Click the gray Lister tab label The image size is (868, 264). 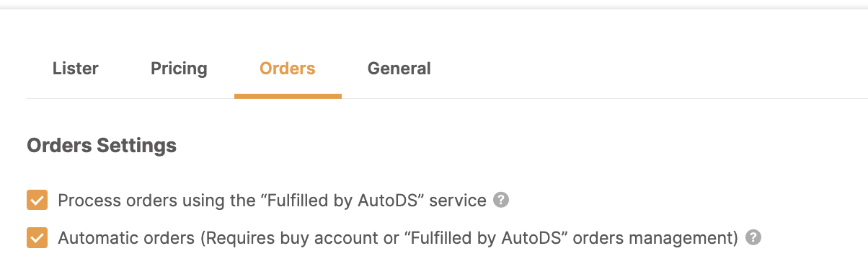click(76, 69)
